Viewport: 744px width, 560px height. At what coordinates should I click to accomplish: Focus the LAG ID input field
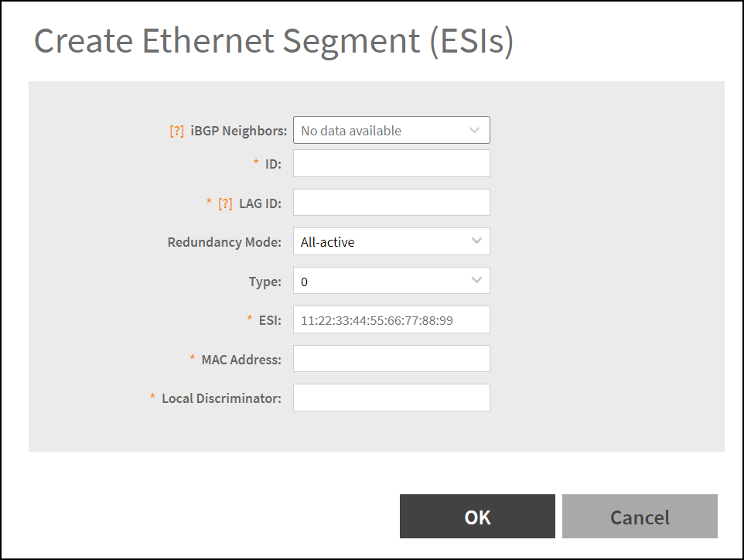pyautogui.click(x=391, y=202)
